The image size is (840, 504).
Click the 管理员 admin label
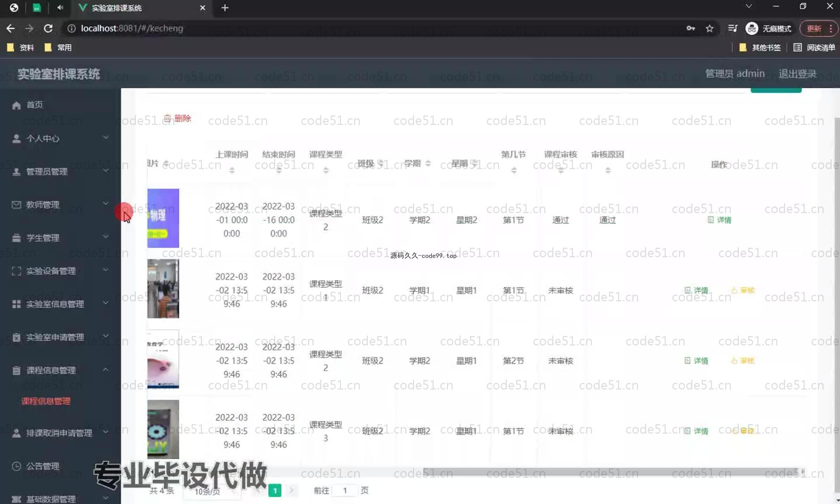pyautogui.click(x=735, y=73)
